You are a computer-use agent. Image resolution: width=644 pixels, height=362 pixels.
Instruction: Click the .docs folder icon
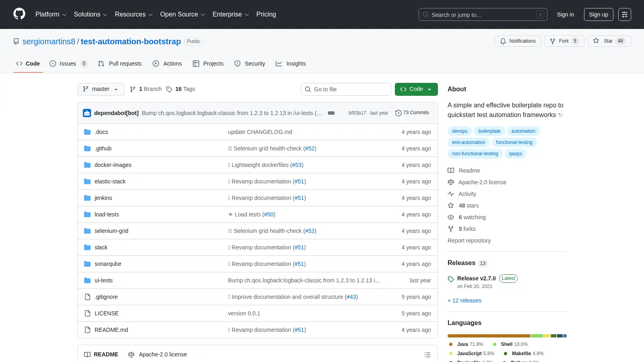tap(87, 132)
